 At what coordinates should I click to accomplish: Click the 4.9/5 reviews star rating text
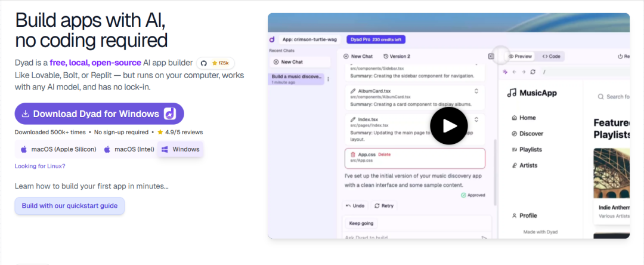pyautogui.click(x=180, y=132)
